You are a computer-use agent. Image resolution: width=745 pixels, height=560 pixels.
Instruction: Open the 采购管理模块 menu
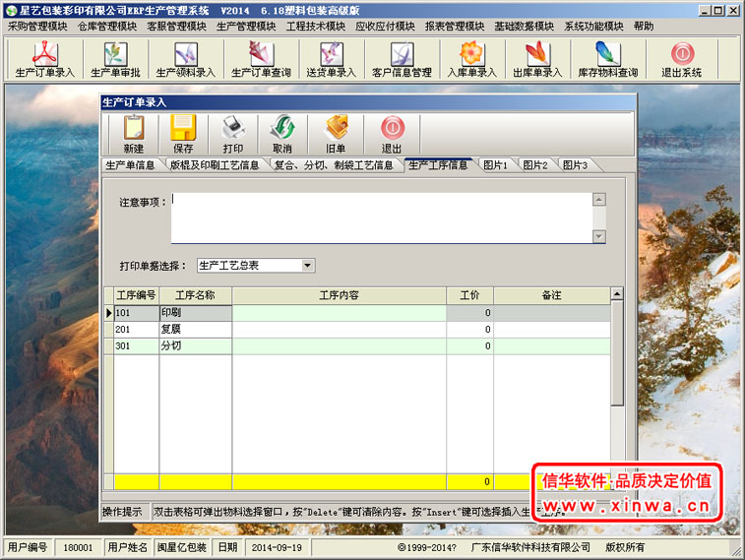point(37,27)
